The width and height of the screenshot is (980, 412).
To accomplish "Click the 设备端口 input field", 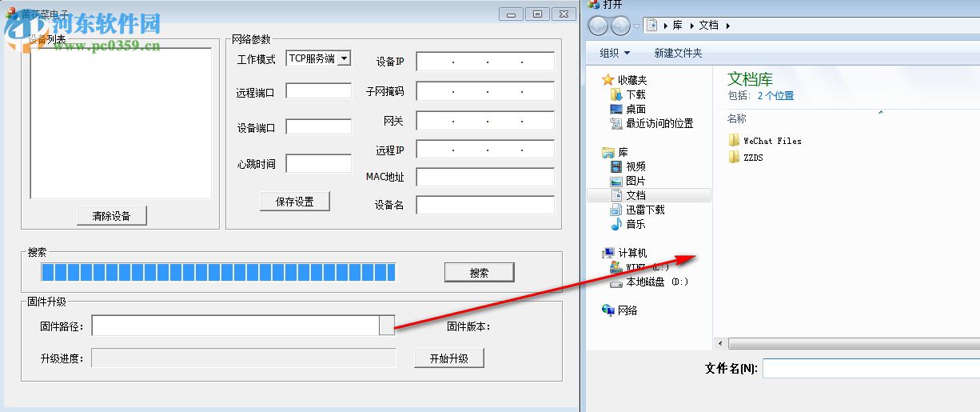I will click(318, 127).
